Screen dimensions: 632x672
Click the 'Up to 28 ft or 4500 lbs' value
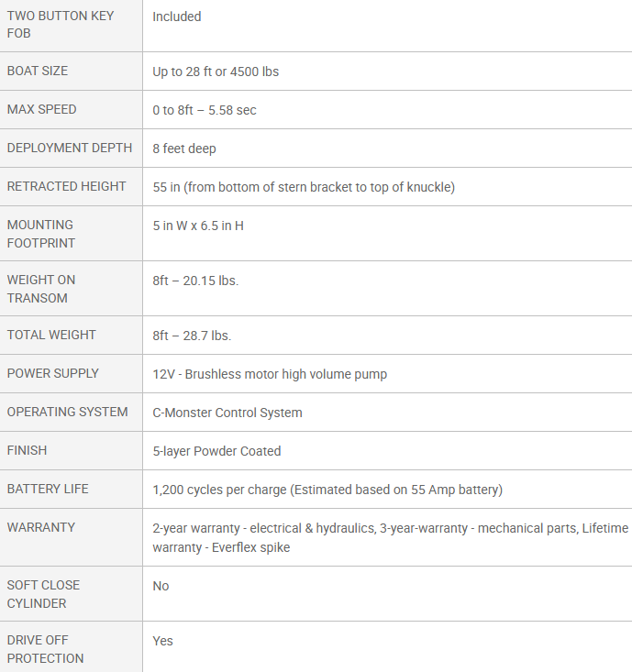tap(216, 72)
